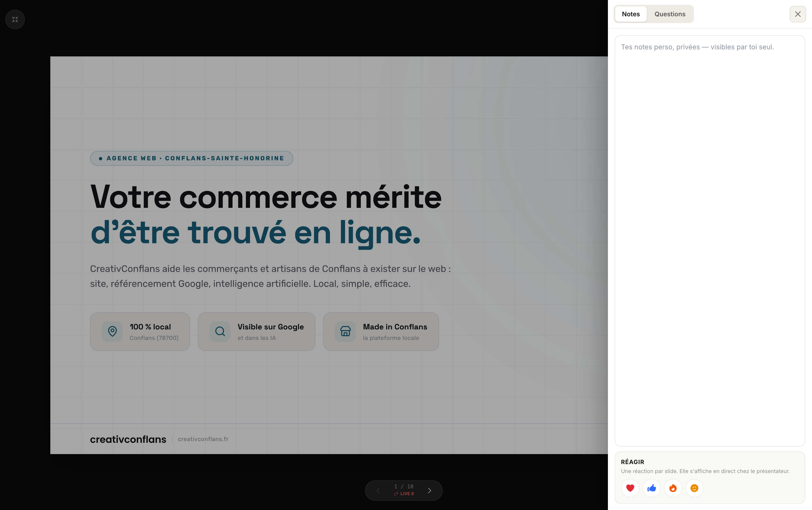Close the notes side panel
This screenshot has width=812, height=510.
797,14
